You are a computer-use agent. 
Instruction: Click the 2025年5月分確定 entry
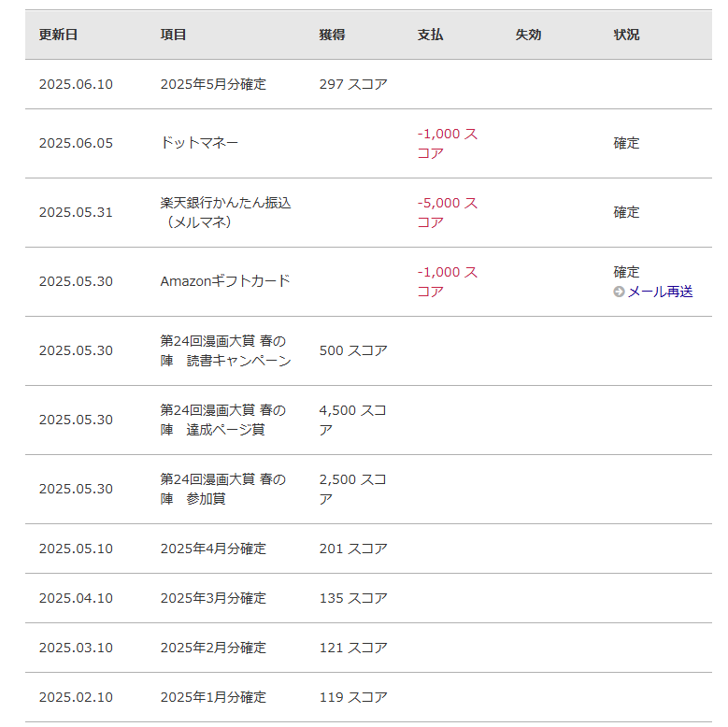coord(213,84)
